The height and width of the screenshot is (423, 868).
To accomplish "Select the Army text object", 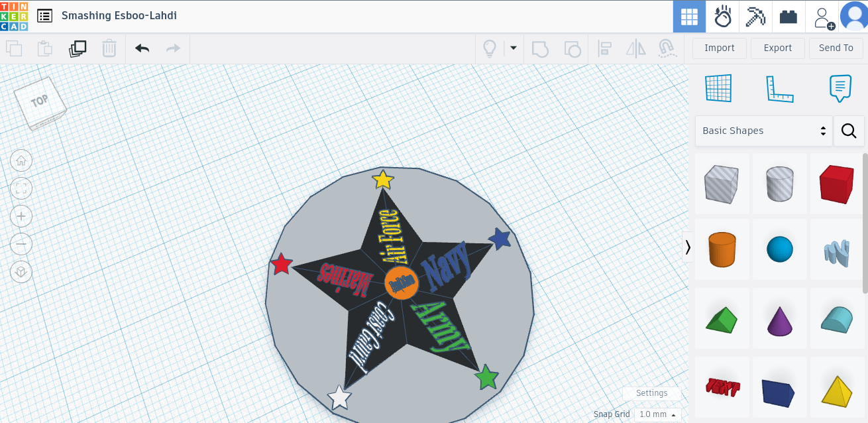I will coord(441,326).
